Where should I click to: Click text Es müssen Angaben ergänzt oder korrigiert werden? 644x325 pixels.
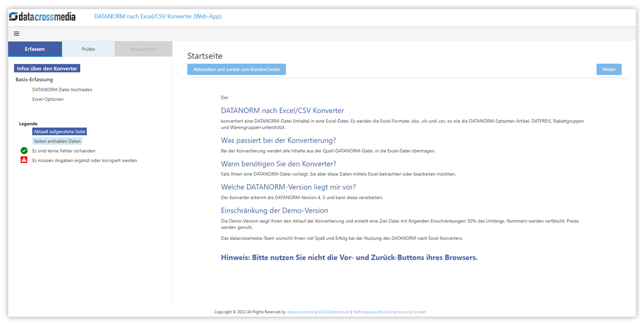84,160
